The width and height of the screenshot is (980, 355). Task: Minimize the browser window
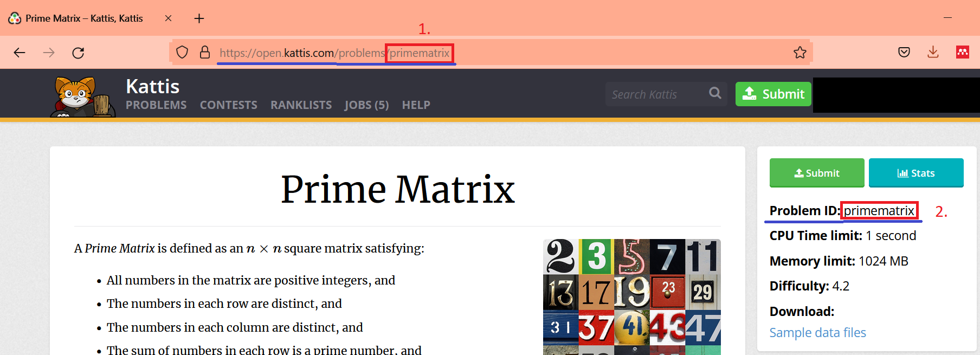pos(947,18)
